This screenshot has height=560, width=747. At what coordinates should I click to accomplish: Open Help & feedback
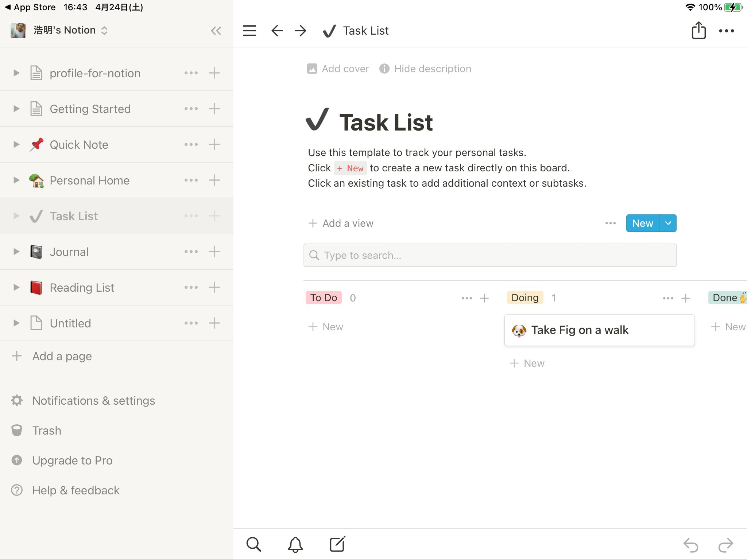coord(66,490)
